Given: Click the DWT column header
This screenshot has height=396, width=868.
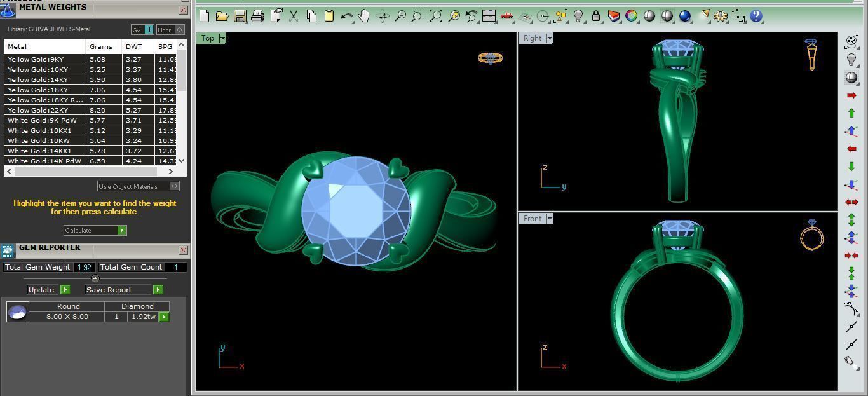Looking at the screenshot, I should pyautogui.click(x=138, y=46).
